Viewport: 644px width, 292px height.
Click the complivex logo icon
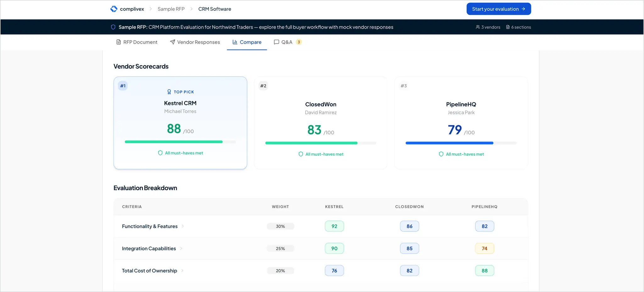[x=114, y=9]
